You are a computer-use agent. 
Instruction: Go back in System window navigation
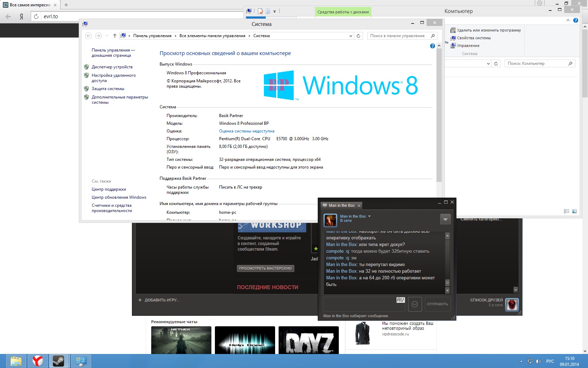coord(89,36)
